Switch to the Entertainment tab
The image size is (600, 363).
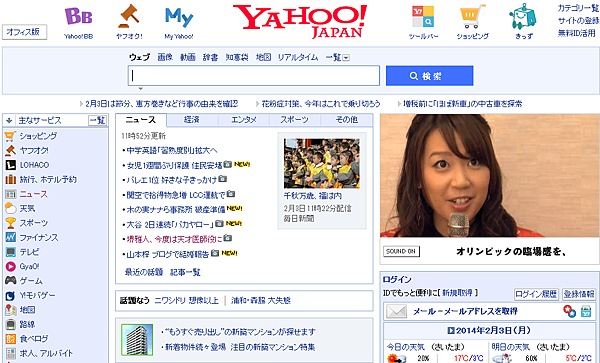(244, 120)
